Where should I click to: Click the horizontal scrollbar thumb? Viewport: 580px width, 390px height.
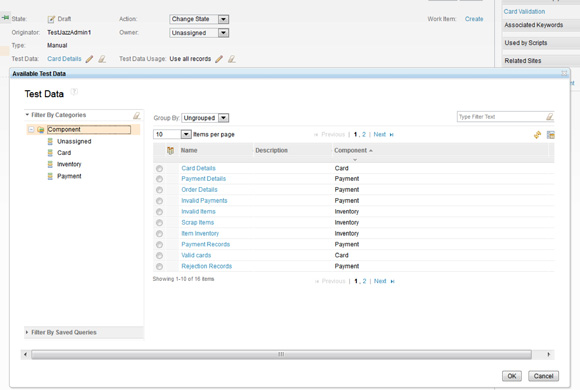(x=281, y=354)
